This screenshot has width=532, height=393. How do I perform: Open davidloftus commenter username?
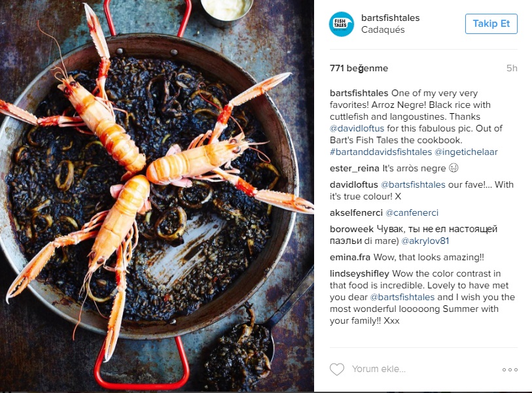[x=353, y=185]
